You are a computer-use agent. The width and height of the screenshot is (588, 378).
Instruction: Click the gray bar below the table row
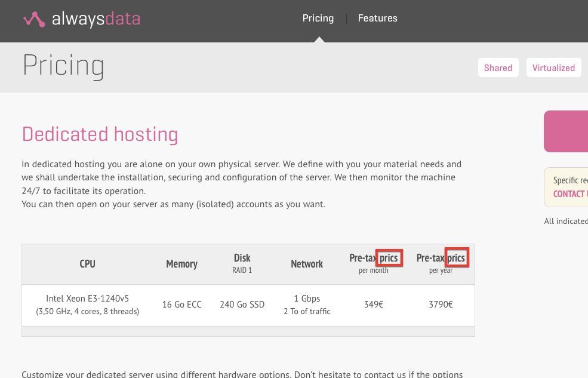[x=248, y=331]
